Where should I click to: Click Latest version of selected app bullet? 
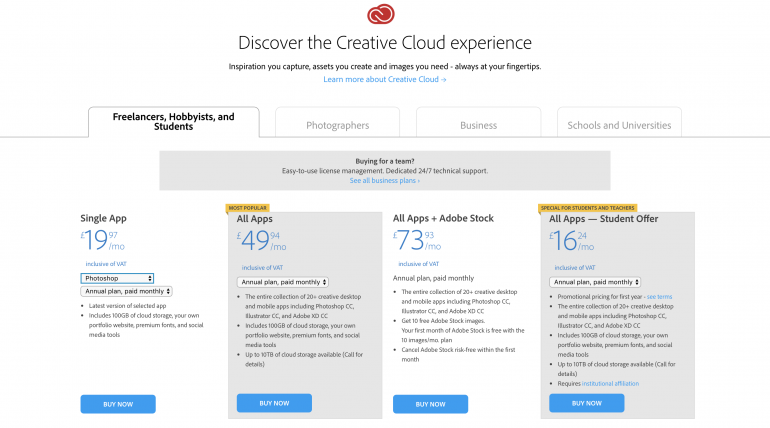[x=127, y=305]
